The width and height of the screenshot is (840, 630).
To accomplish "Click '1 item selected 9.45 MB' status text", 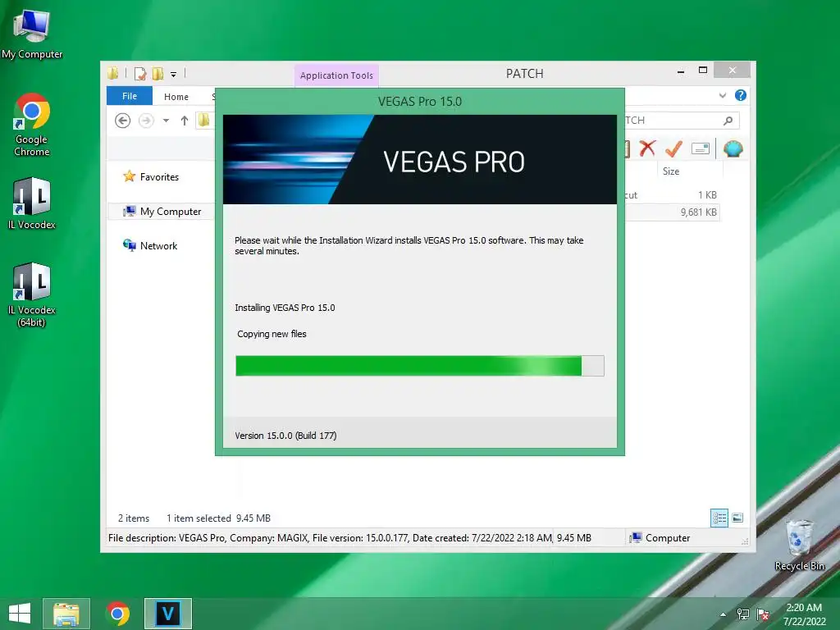I will click(218, 518).
